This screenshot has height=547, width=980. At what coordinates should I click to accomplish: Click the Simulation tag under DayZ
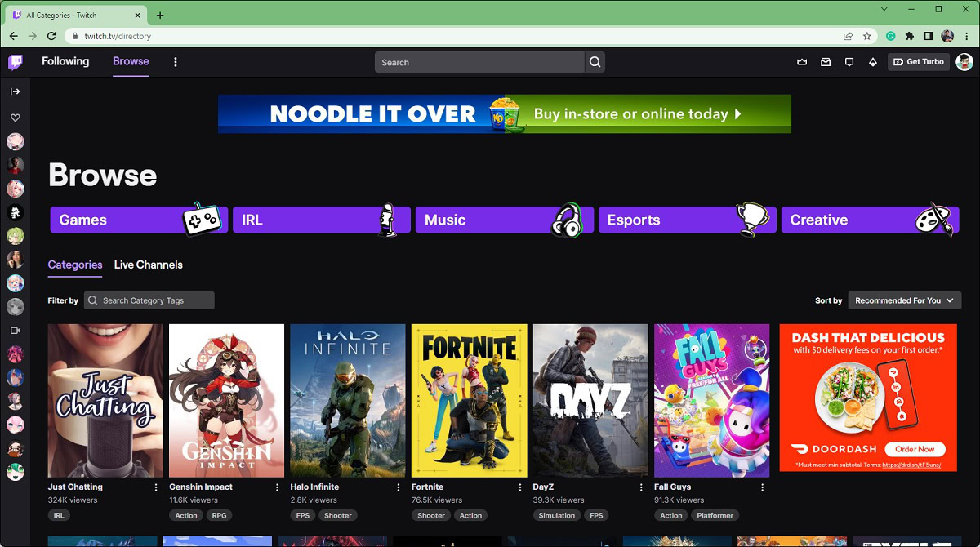tap(557, 515)
